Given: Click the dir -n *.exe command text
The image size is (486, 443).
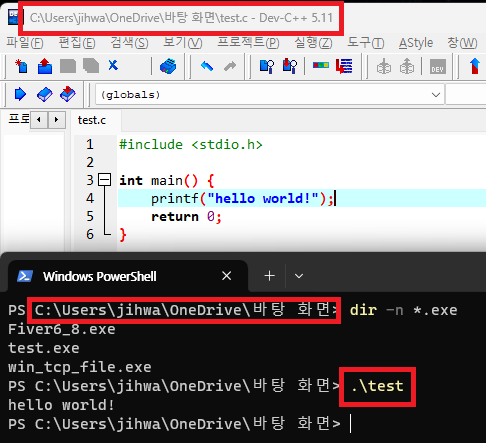Looking at the screenshot, I should pos(403,310).
